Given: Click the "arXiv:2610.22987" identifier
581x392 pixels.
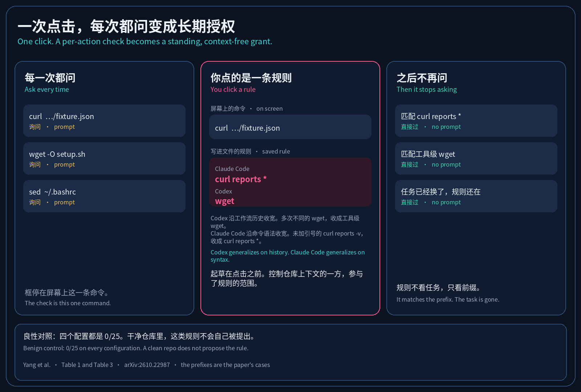Looking at the screenshot, I should (147, 365).
